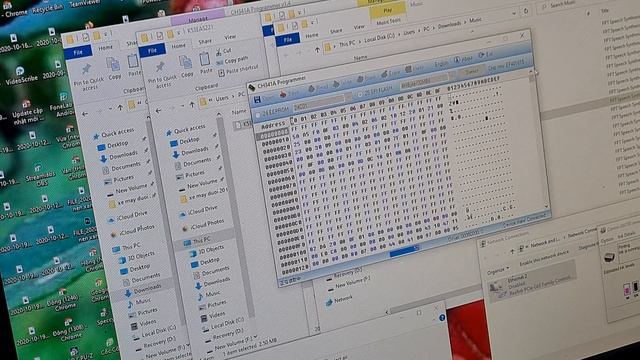640x360 pixels.
Task: Go back in the leftmost Explorer window
Action: click(85, 114)
